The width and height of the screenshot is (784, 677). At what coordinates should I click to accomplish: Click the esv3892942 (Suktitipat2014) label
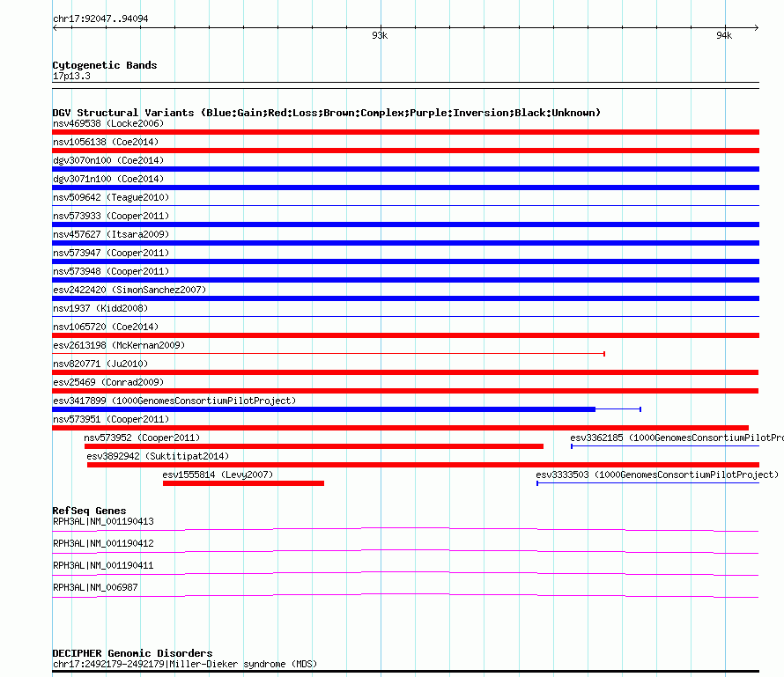click(158, 456)
